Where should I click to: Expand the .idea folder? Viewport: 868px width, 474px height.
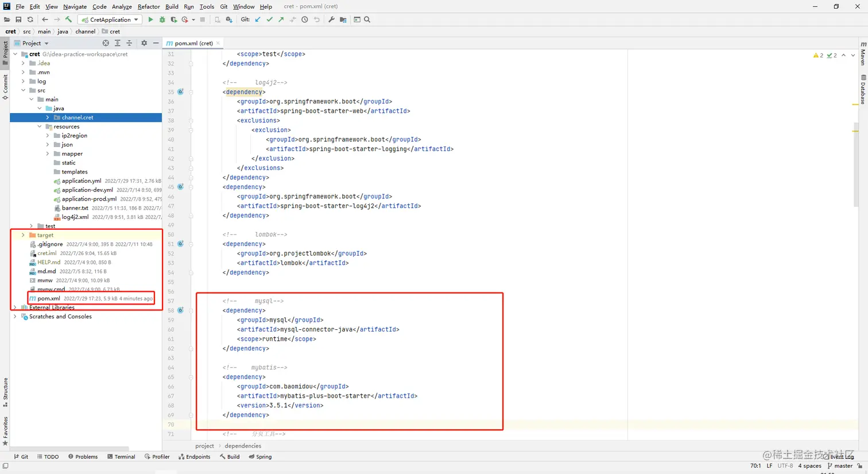click(x=24, y=63)
